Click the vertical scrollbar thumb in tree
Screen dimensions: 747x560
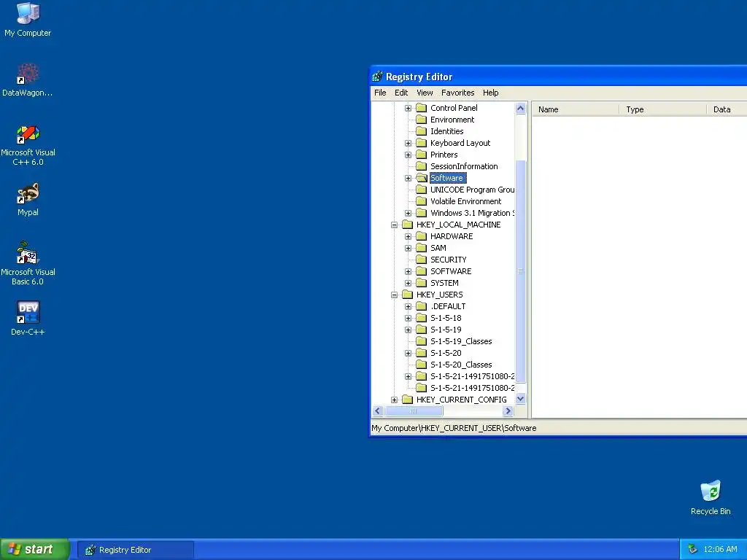pos(521,271)
